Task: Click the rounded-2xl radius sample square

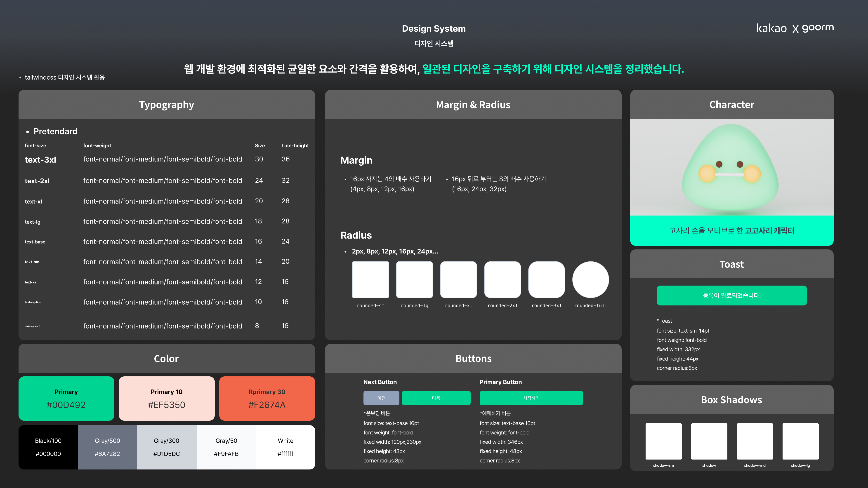Action: (502, 279)
